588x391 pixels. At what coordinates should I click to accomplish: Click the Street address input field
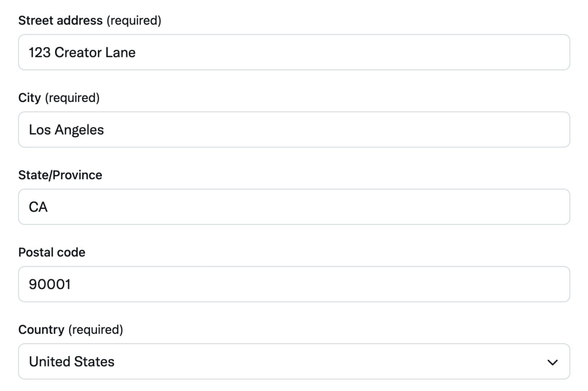point(294,52)
